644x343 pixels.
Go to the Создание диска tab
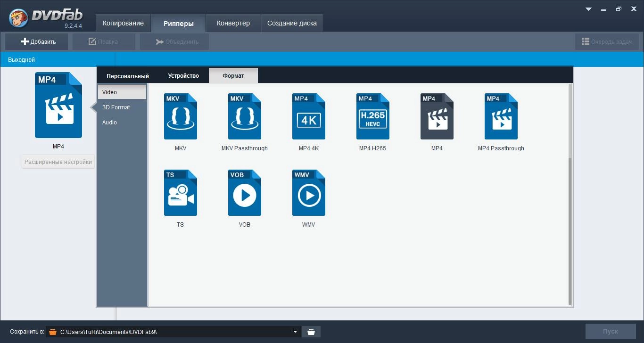coord(292,23)
